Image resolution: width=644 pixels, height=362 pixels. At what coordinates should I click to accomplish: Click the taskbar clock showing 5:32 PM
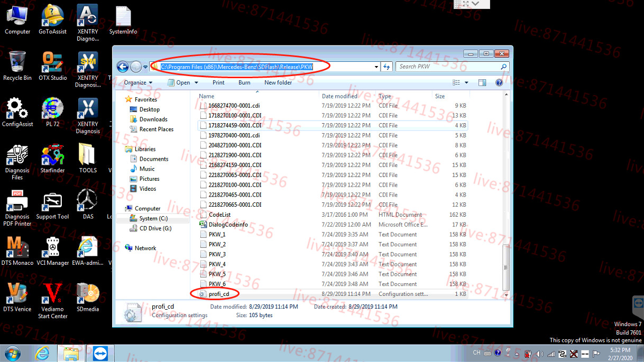click(x=620, y=354)
